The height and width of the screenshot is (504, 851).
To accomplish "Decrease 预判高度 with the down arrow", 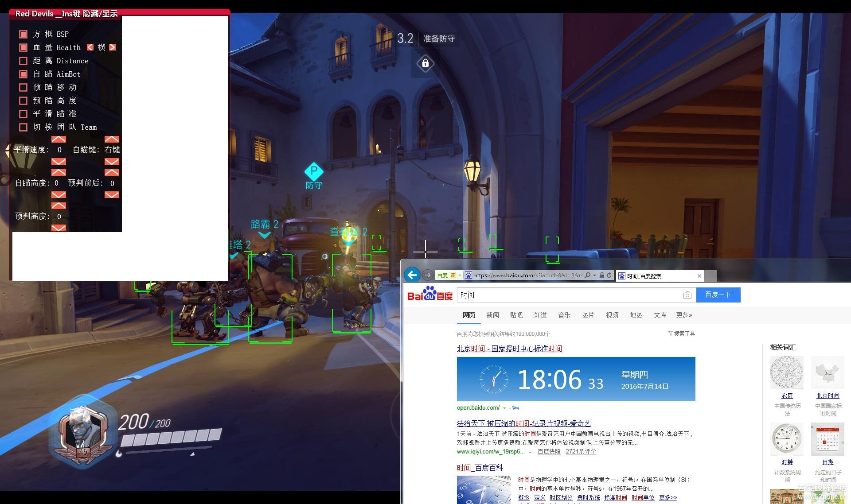I will (x=59, y=228).
